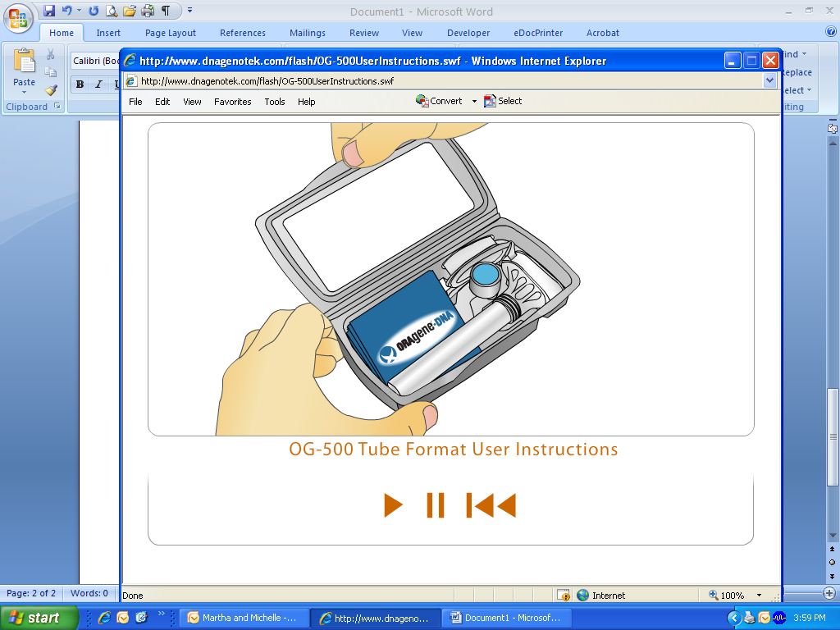840x630 pixels.
Task: Click the Select Browse Object circle button
Action: [x=832, y=563]
